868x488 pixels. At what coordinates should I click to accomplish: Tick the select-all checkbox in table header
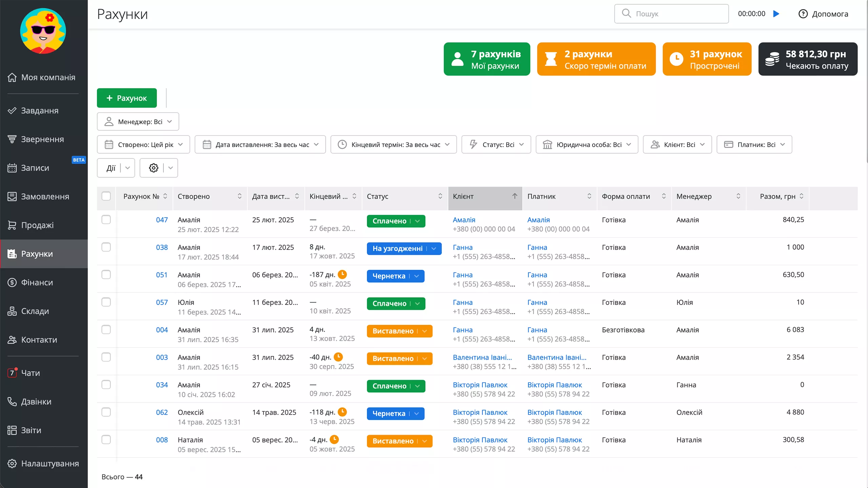pyautogui.click(x=106, y=196)
